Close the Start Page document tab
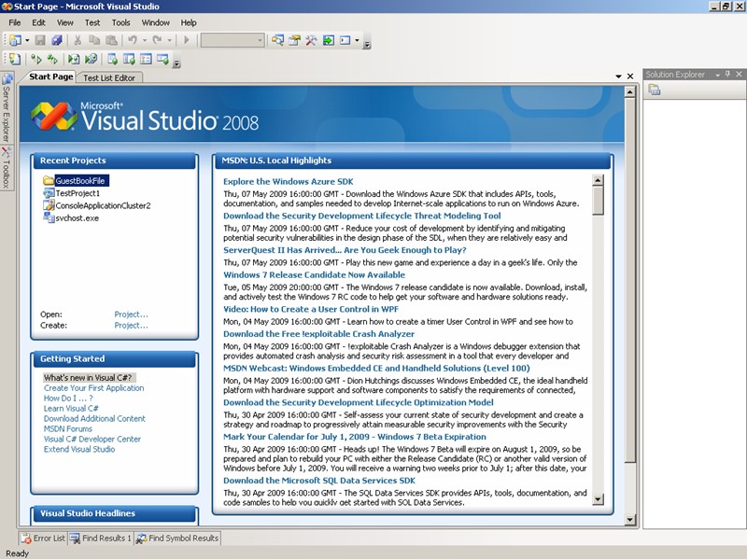The height and width of the screenshot is (560, 747). [630, 77]
